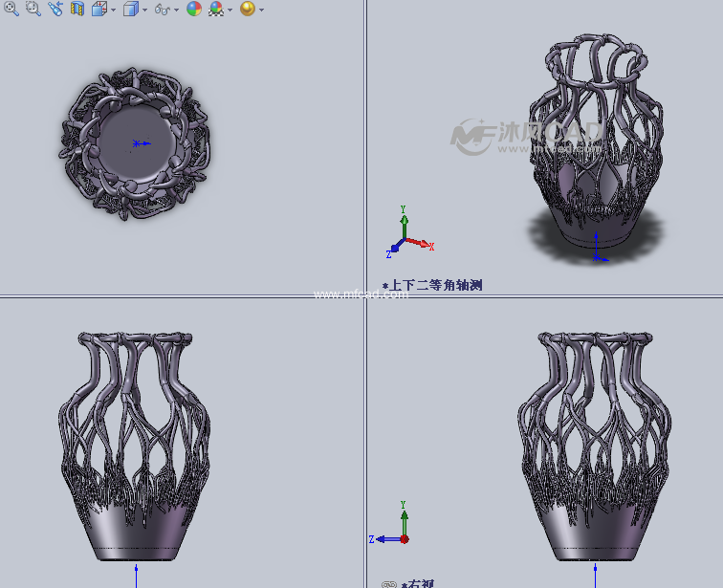The image size is (723, 588).
Task: Select the vase in the top-view viewport
Action: (x=136, y=143)
